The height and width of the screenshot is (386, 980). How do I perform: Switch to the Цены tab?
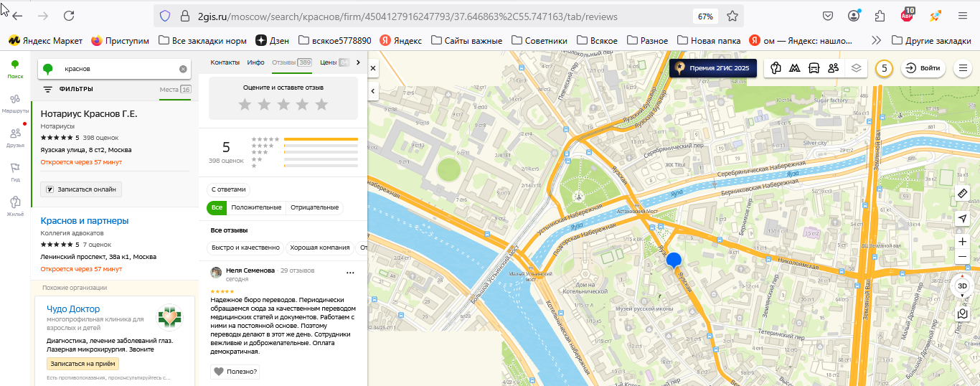(x=334, y=62)
